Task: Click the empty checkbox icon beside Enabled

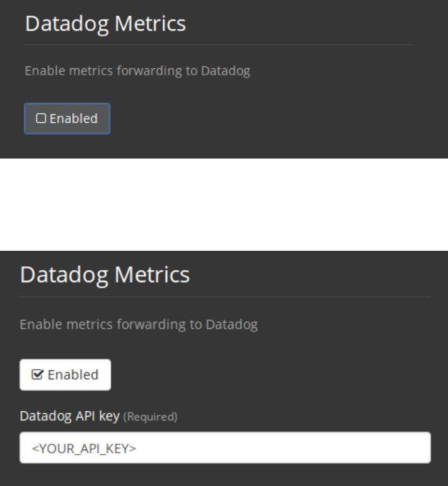Action: tap(40, 118)
